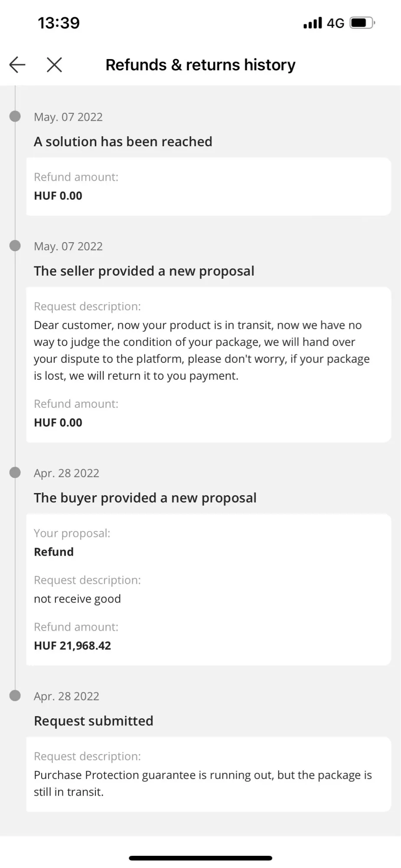The width and height of the screenshot is (401, 868).
Task: Tap the seller's 'Dear customer' message text
Action: [202, 350]
